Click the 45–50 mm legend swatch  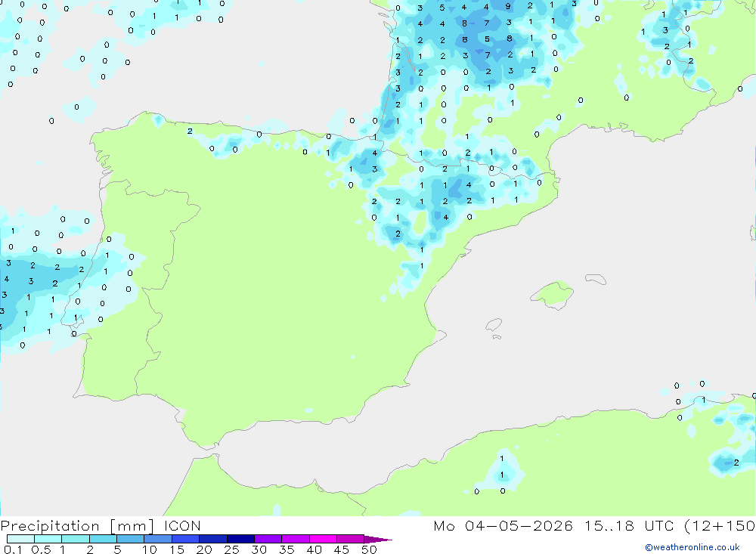pyautogui.click(x=351, y=539)
